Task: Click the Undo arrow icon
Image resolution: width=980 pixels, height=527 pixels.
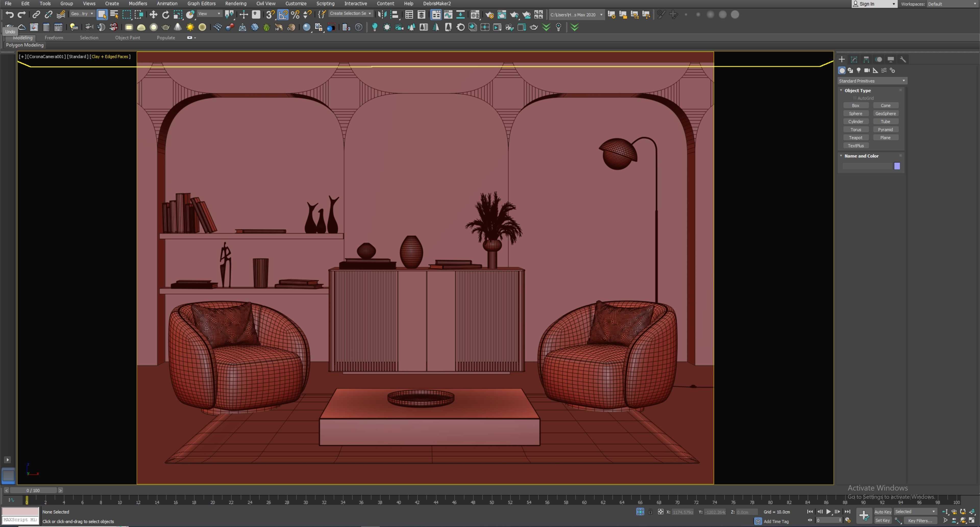Action: coord(9,15)
